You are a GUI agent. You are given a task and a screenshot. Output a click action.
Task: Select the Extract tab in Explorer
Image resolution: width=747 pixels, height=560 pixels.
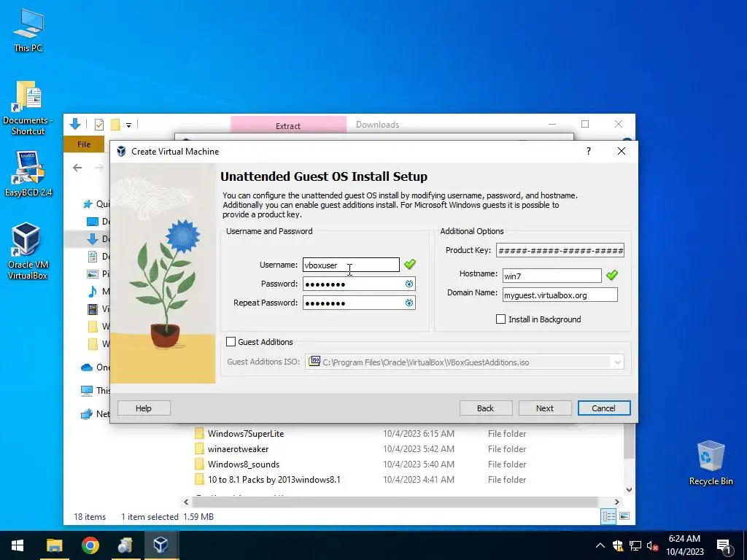(288, 125)
